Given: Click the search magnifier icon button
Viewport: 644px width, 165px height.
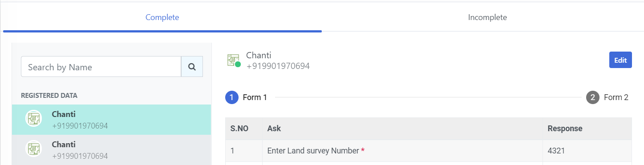Looking at the screenshot, I should click(x=192, y=67).
